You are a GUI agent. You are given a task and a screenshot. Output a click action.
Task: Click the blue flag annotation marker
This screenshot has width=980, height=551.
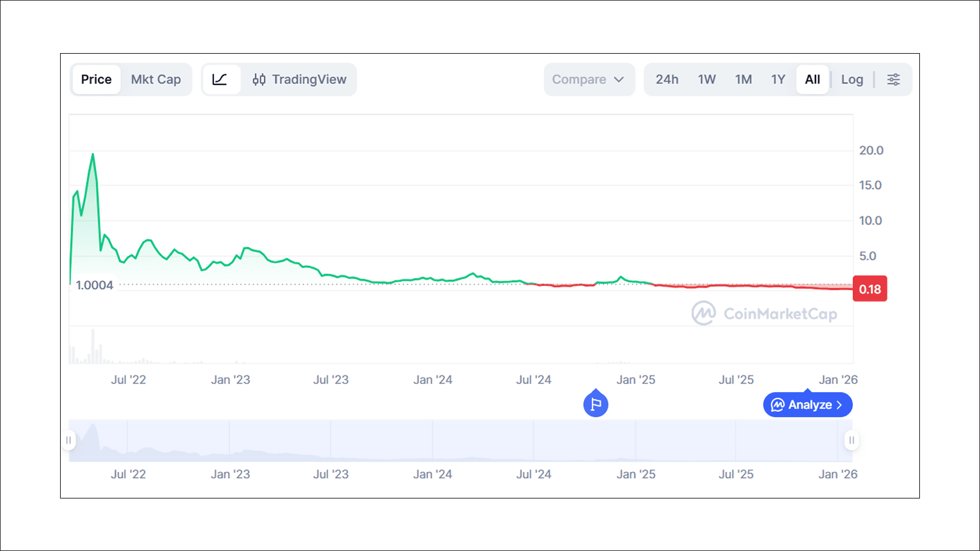(x=596, y=404)
